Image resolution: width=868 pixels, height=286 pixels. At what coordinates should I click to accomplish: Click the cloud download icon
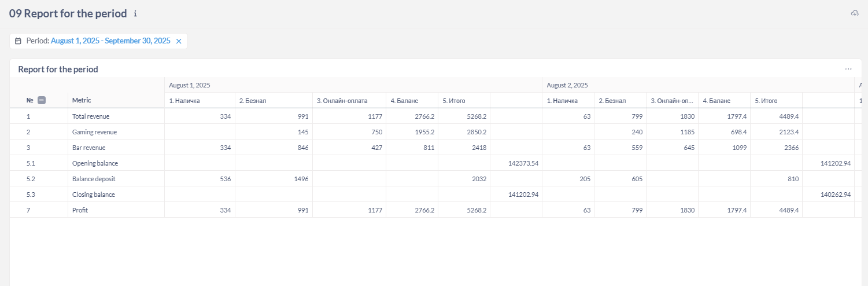coord(855,13)
